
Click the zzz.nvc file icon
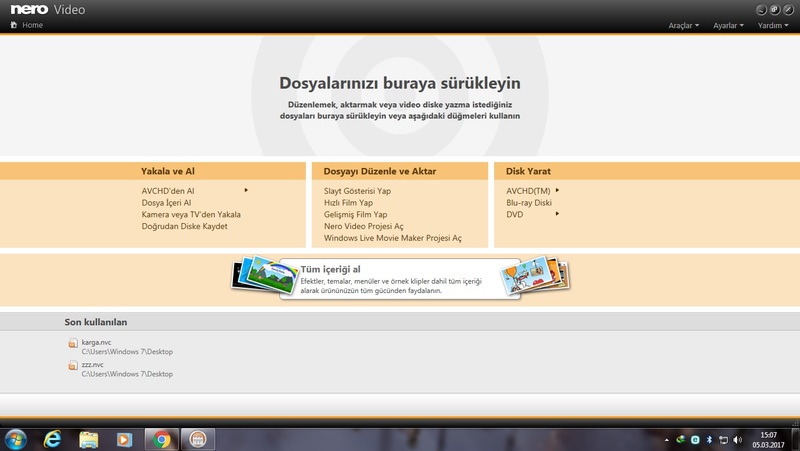(73, 365)
